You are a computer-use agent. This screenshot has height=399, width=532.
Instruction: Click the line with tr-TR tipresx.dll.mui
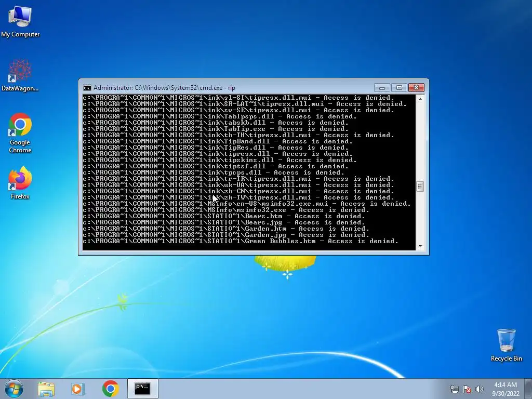(x=238, y=179)
